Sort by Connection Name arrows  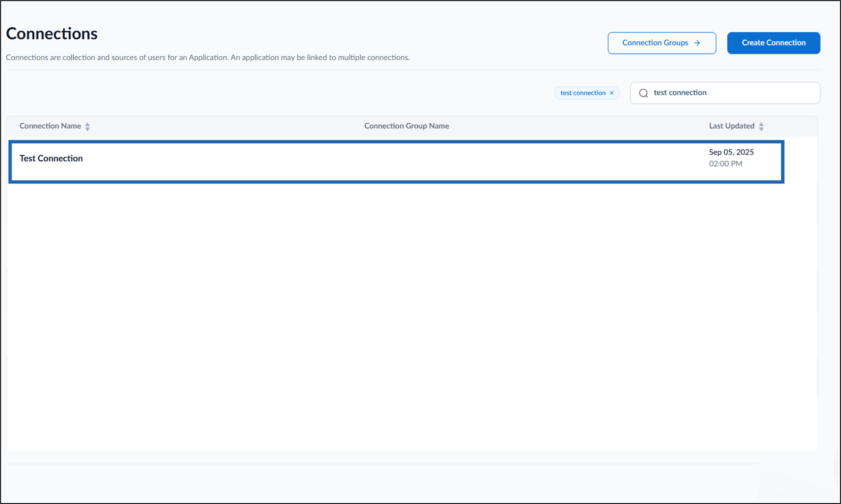[x=87, y=126]
